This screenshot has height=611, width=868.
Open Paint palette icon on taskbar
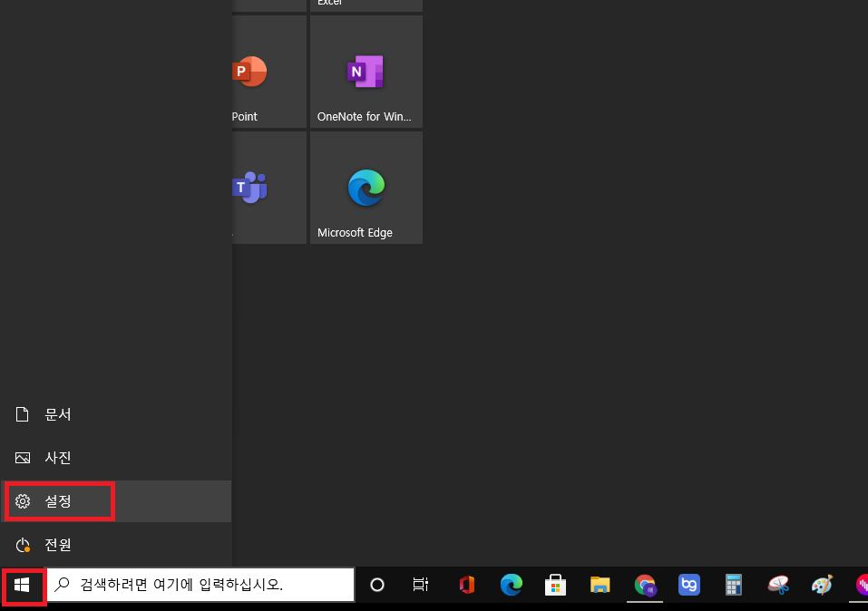pos(822,585)
